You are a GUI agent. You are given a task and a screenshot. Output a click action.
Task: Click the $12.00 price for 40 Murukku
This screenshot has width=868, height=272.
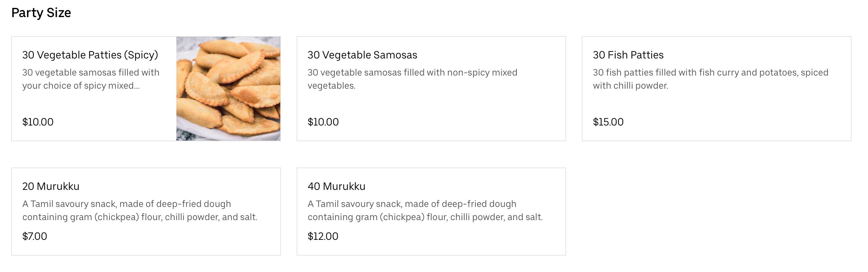pyautogui.click(x=323, y=236)
